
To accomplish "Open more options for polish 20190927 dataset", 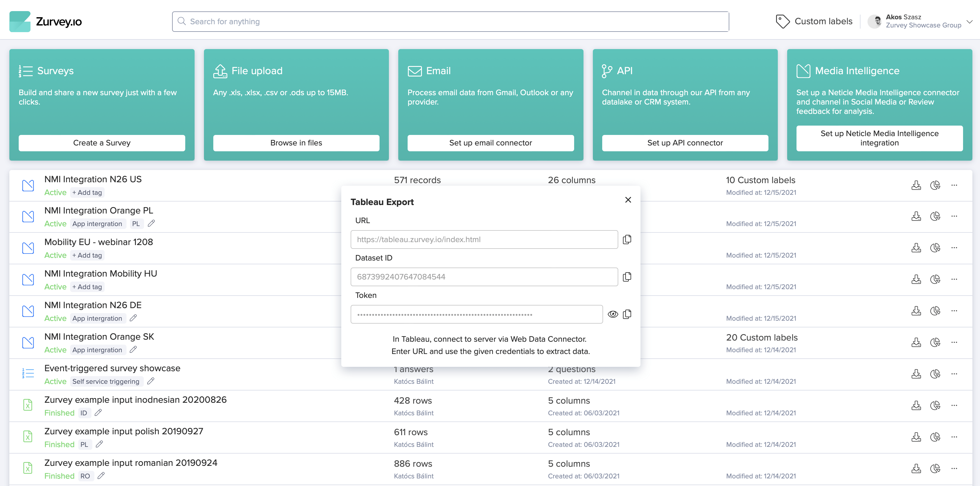I will coord(954,437).
